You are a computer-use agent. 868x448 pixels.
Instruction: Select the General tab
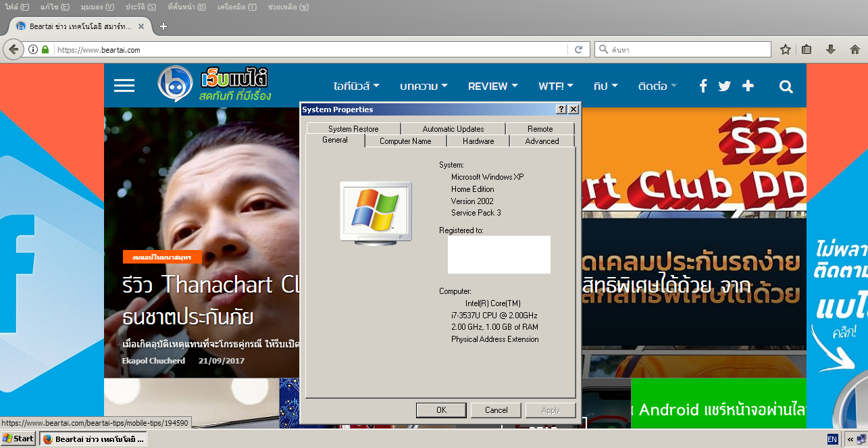[335, 140]
